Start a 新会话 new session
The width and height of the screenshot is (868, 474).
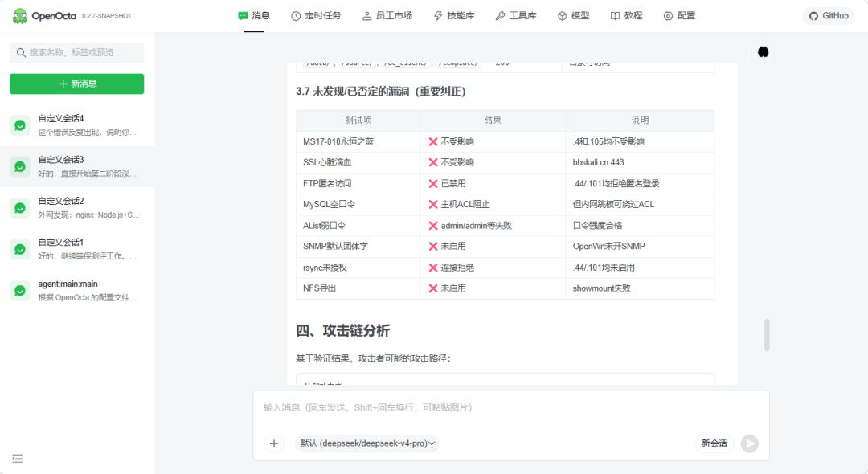pyautogui.click(x=714, y=443)
